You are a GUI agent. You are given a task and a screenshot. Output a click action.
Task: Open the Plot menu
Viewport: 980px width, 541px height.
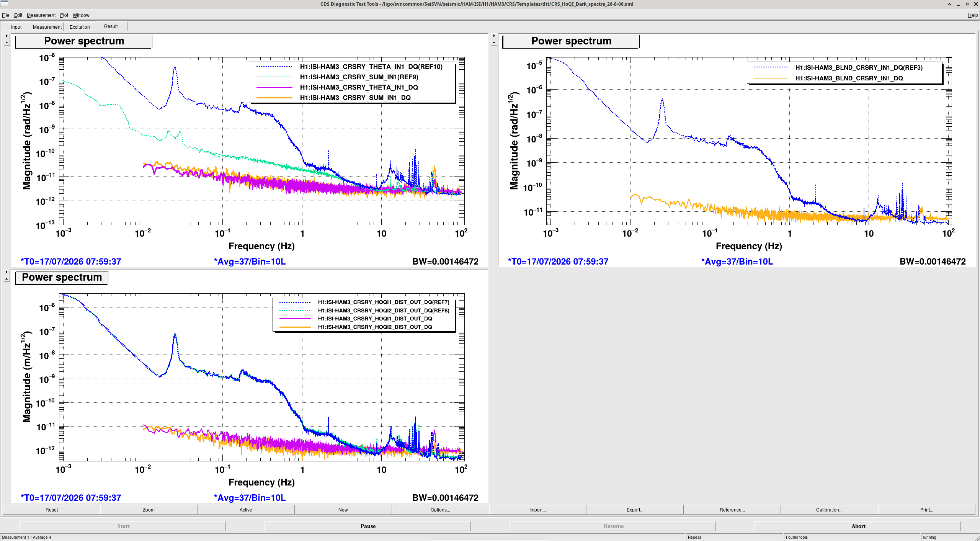(64, 15)
